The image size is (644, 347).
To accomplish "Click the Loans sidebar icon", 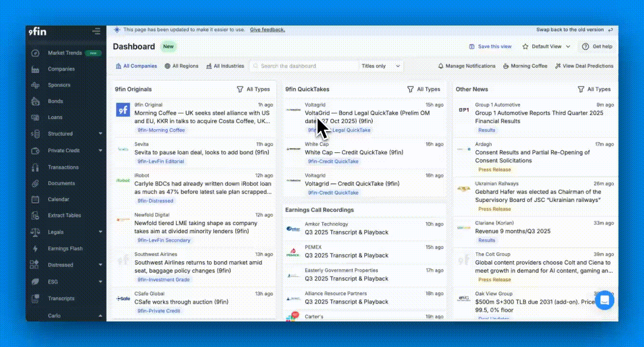I will [35, 117].
